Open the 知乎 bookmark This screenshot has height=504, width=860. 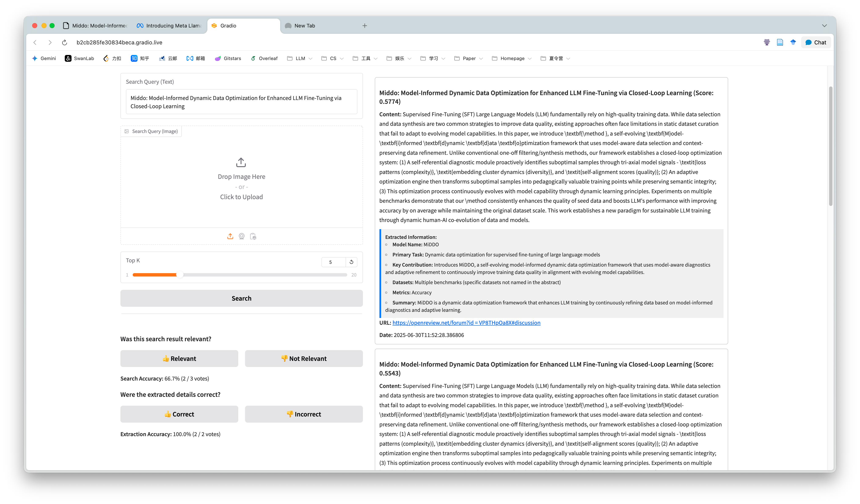[x=140, y=58]
